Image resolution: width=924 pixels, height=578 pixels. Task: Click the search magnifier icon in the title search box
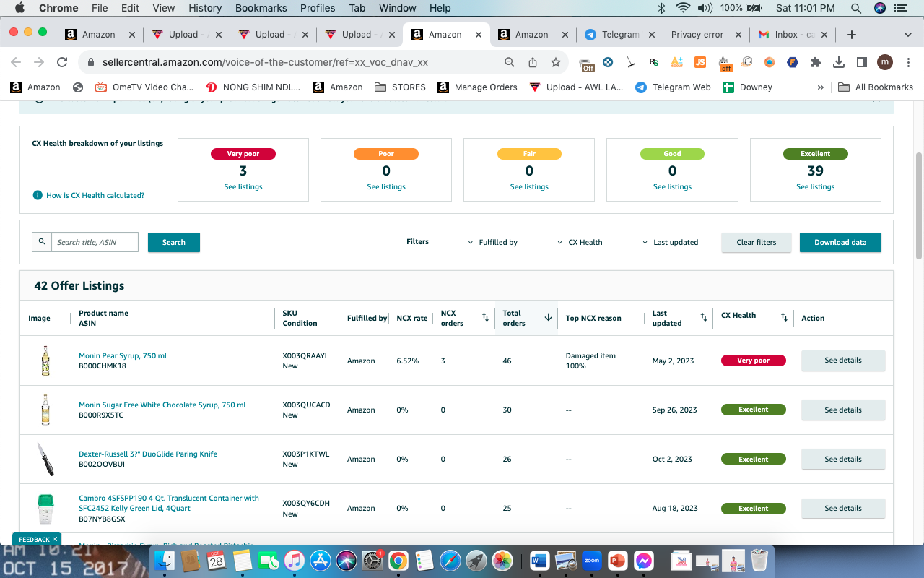pos(42,242)
